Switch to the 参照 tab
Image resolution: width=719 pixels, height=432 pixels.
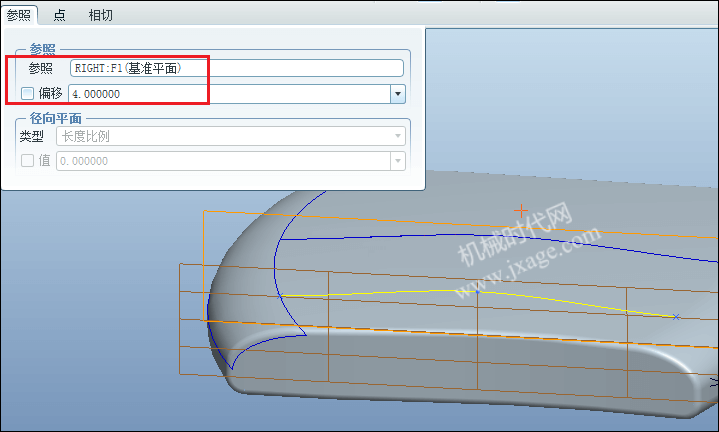[x=19, y=15]
